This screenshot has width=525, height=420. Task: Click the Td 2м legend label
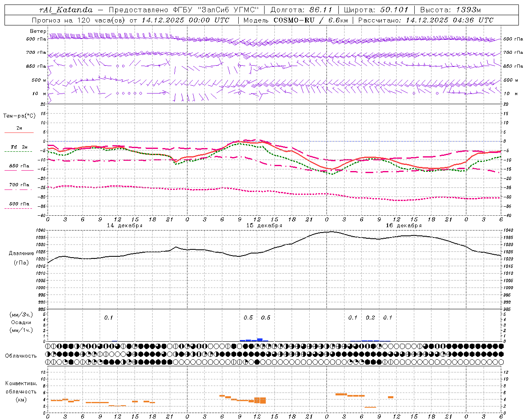(x=19, y=147)
